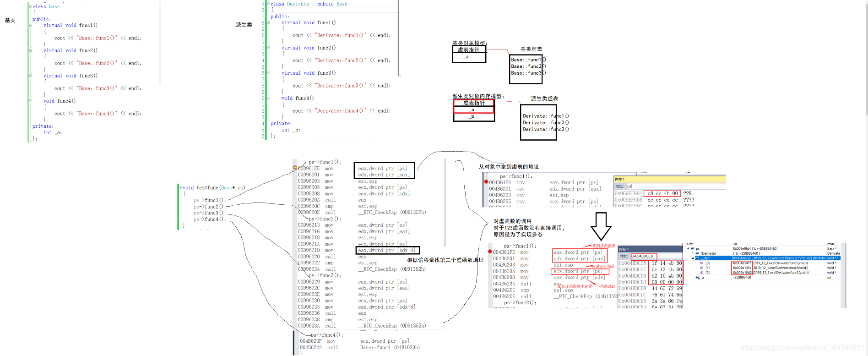The height and width of the screenshot is (356, 868).
Task: Click disassembly line 00D9621D
Action: pyautogui.click(x=357, y=250)
